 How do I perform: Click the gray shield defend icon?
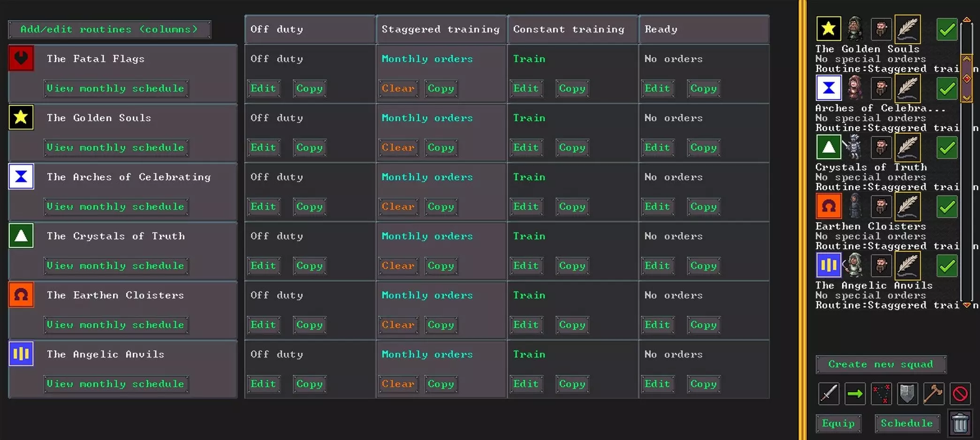pos(907,394)
